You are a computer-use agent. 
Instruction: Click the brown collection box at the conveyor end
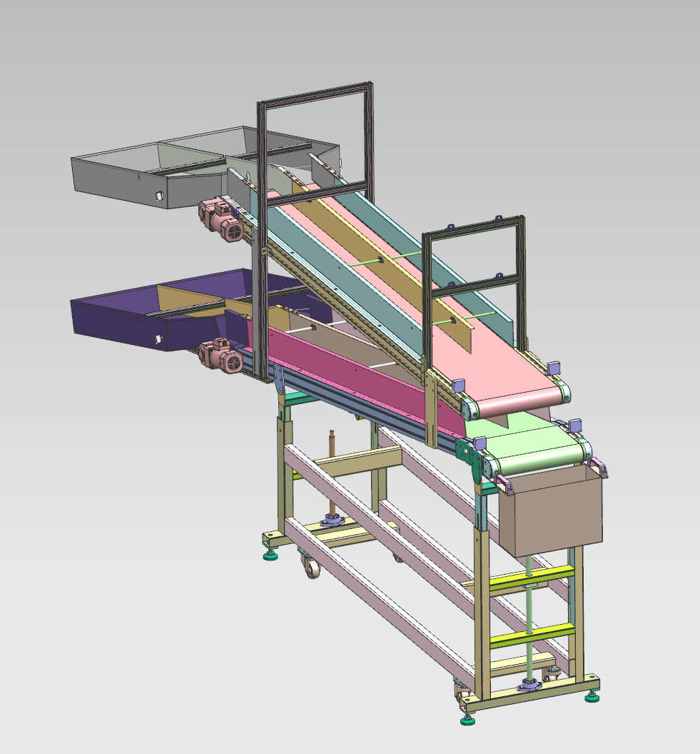tap(551, 512)
